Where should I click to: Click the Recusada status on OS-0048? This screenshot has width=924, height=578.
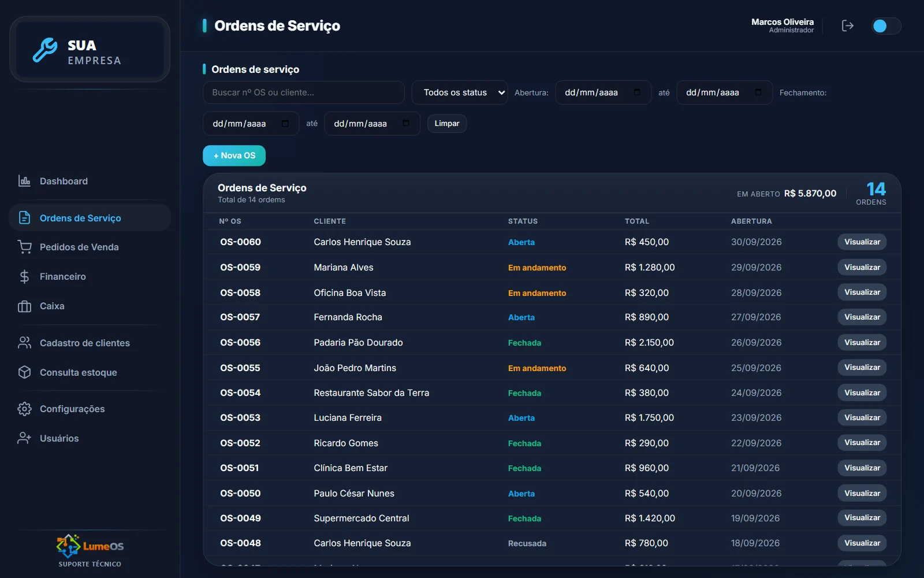527,543
